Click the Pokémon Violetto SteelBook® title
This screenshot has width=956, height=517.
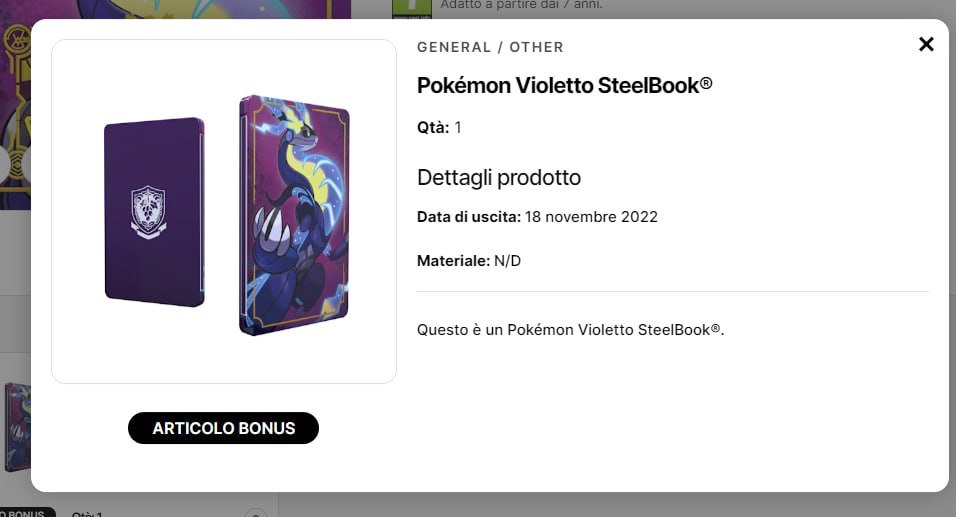[x=564, y=85]
